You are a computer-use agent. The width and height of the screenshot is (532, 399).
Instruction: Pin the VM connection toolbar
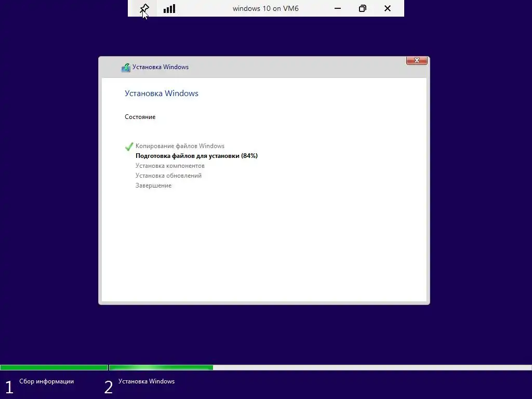pos(144,8)
